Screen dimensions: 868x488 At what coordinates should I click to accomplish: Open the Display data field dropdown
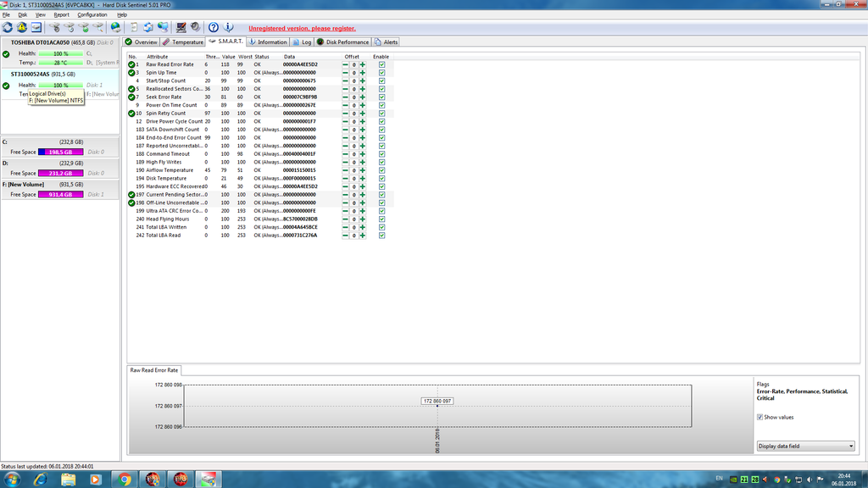[x=805, y=446]
